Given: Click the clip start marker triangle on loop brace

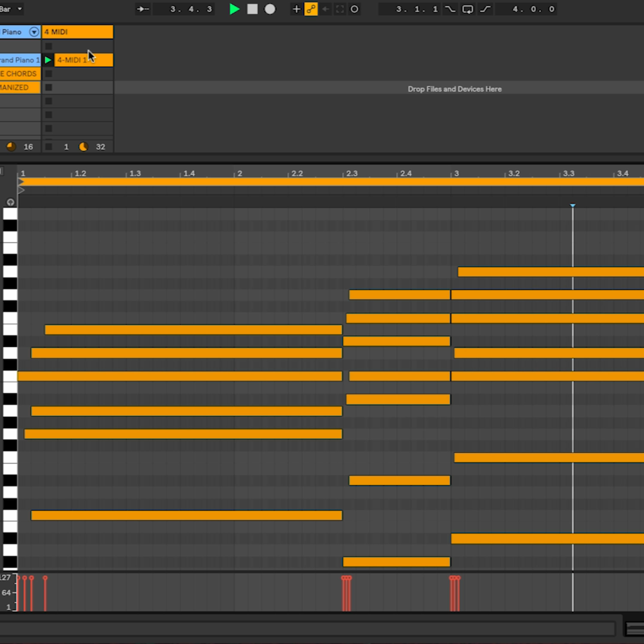Looking at the screenshot, I should pos(21,182).
